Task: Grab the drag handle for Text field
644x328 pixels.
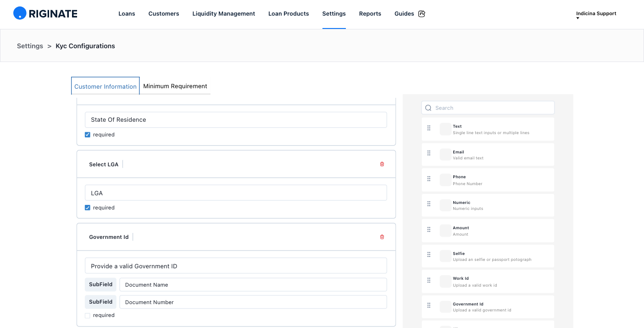Action: [x=429, y=128]
